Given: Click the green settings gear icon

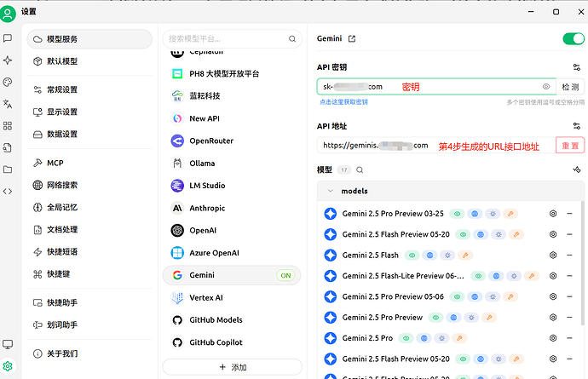Looking at the screenshot, I should click(x=8, y=366).
